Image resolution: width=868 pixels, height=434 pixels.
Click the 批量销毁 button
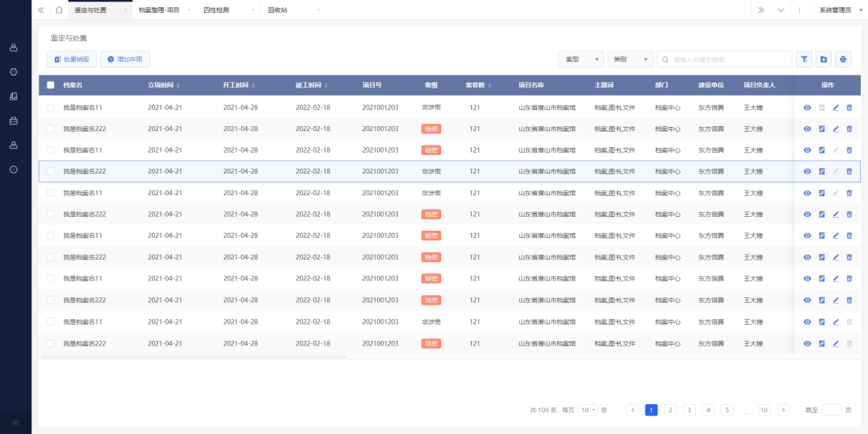click(x=72, y=59)
